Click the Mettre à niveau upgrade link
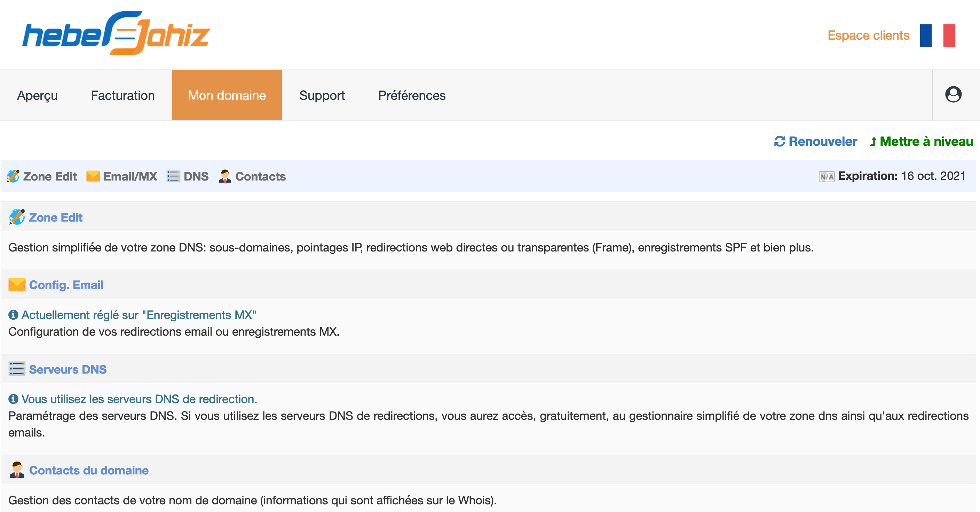This screenshot has width=980, height=512. (x=921, y=142)
